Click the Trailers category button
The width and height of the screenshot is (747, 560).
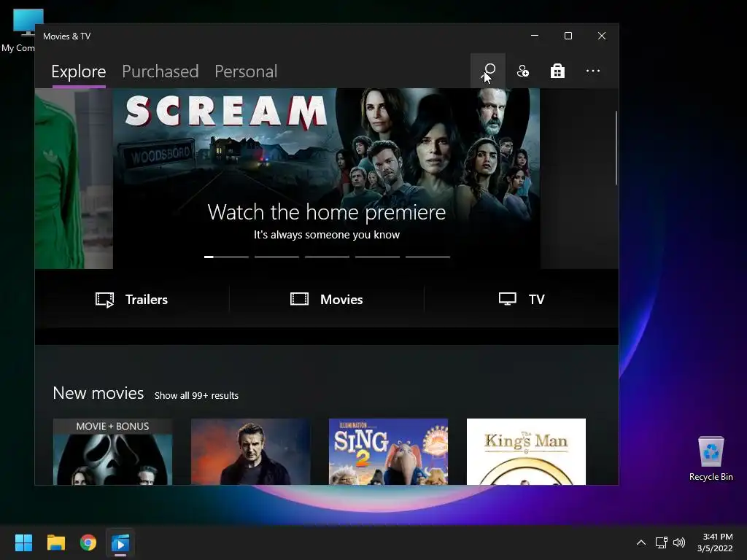click(x=131, y=300)
